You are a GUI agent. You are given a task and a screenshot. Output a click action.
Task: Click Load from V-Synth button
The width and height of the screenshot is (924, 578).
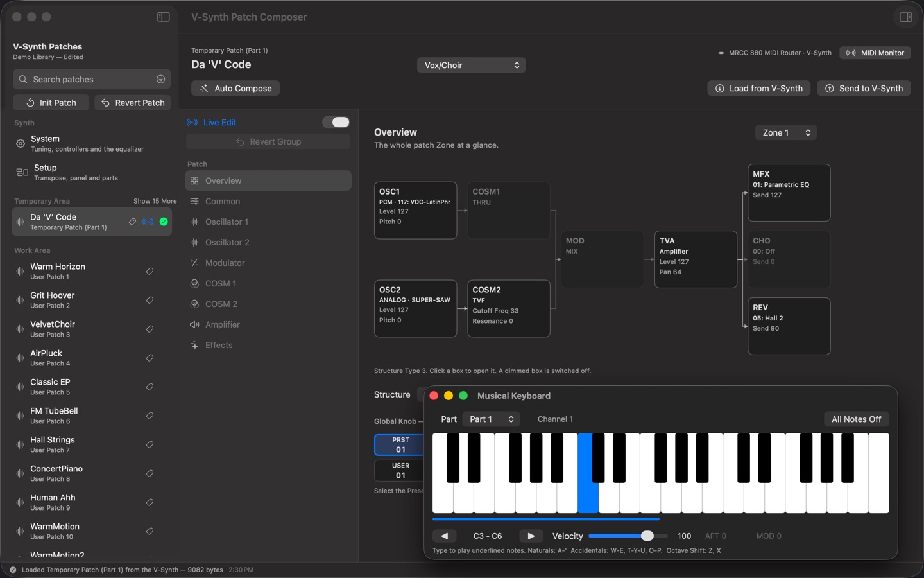pyautogui.click(x=759, y=88)
